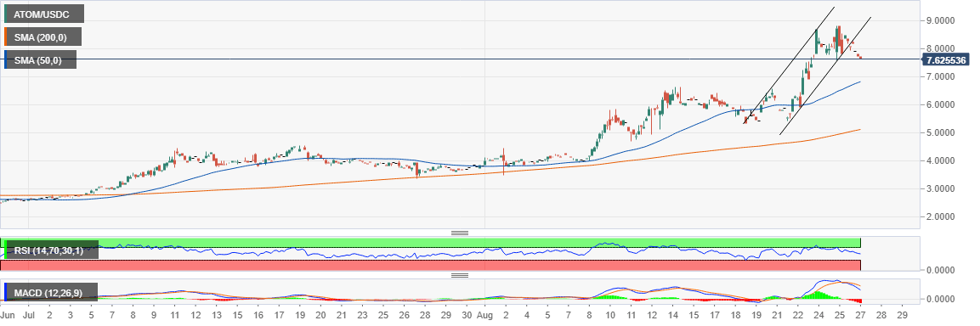Click the Jun label on time axis

coord(8,315)
